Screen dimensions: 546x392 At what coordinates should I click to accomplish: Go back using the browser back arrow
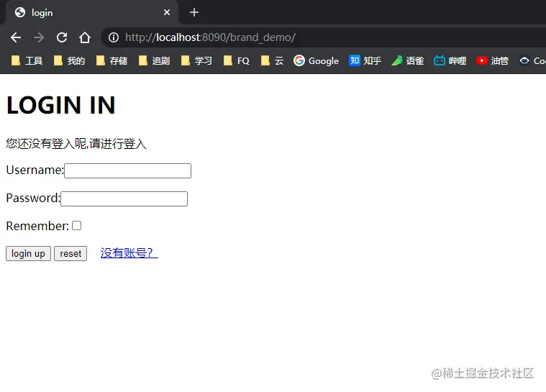16,37
